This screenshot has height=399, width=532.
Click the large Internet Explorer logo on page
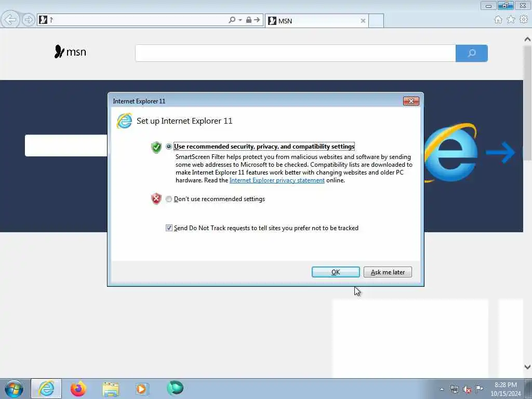[x=450, y=152]
